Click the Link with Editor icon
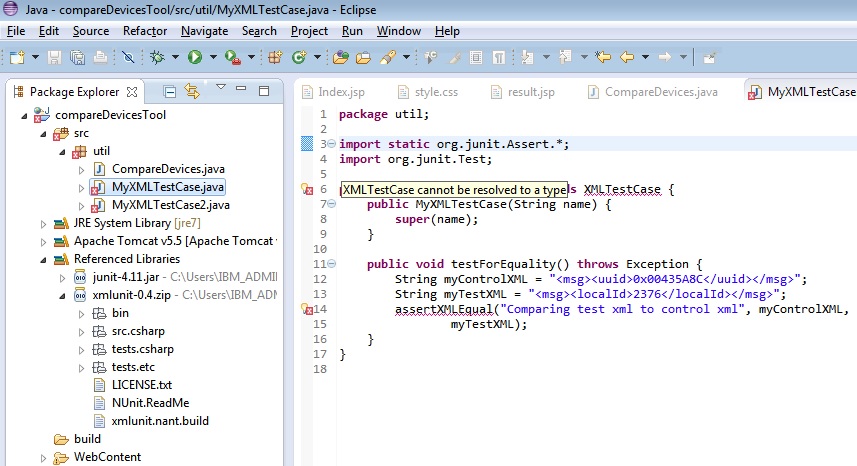857x466 pixels. [192, 92]
